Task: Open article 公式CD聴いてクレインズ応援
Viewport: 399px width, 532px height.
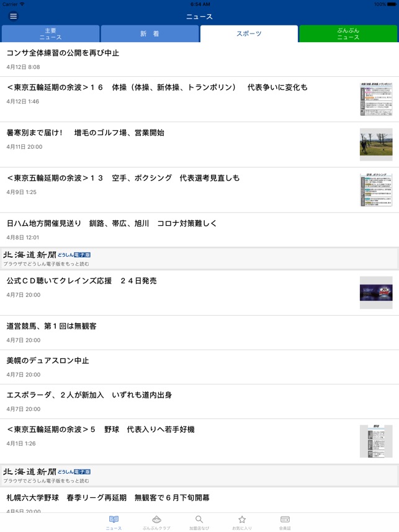Action: tap(199, 293)
